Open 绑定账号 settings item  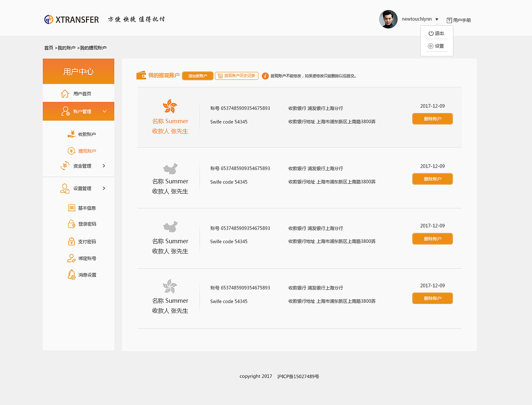coord(87,259)
